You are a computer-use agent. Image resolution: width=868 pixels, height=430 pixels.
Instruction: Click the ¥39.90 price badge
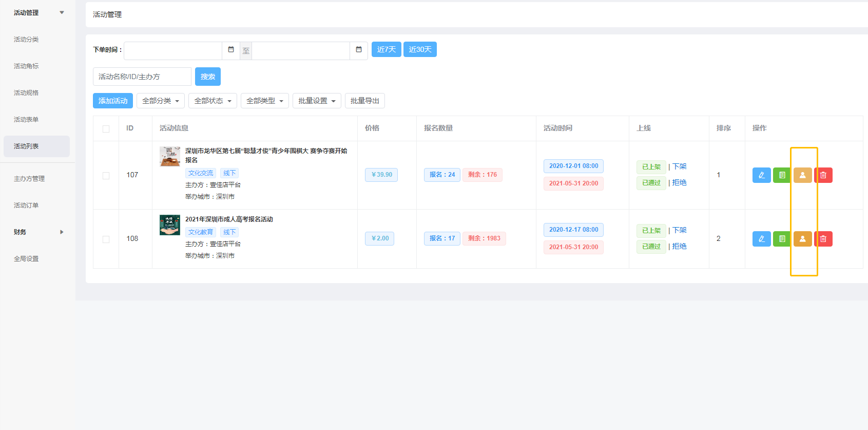[381, 175]
